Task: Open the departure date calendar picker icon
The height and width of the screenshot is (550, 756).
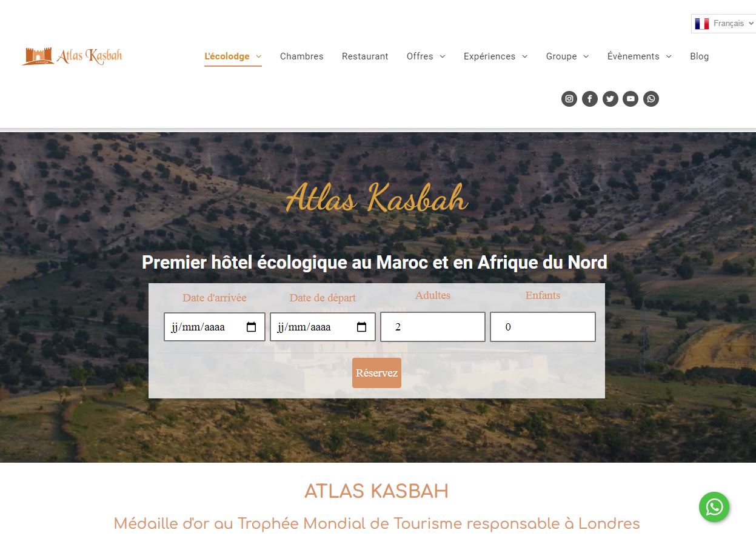Action: point(362,327)
